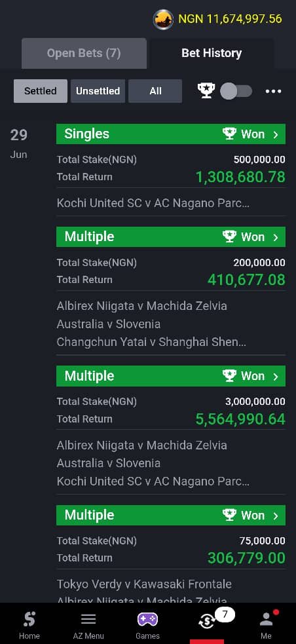The height and width of the screenshot is (644, 296).
Task: Expand the 200,000.00 stake Multiple bet chevron
Action: (276, 237)
